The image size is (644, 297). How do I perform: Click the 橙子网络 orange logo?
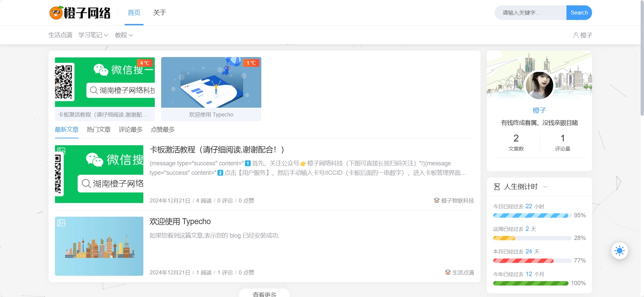80,13
